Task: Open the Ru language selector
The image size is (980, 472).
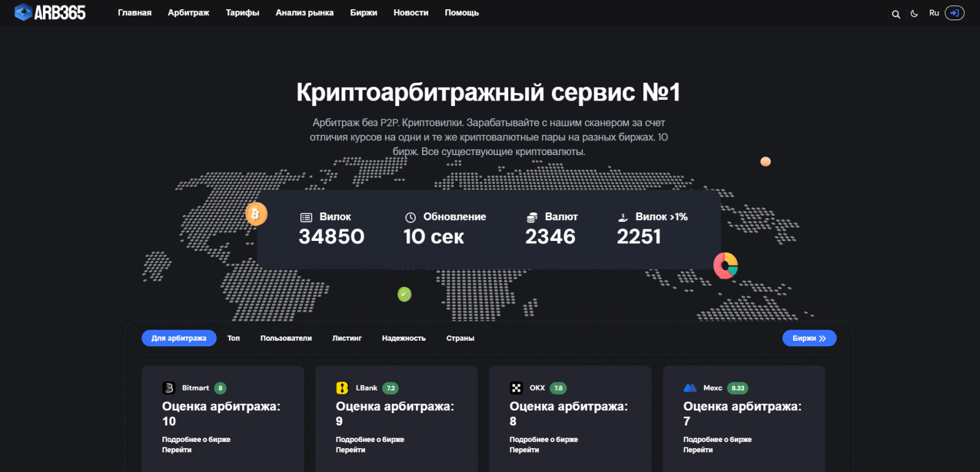Action: (x=934, y=13)
